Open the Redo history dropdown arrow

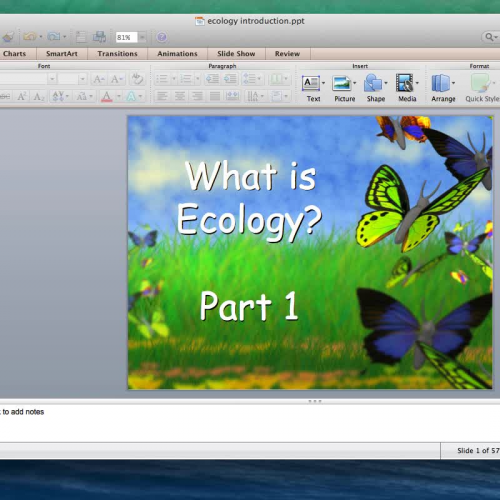[x=65, y=37]
